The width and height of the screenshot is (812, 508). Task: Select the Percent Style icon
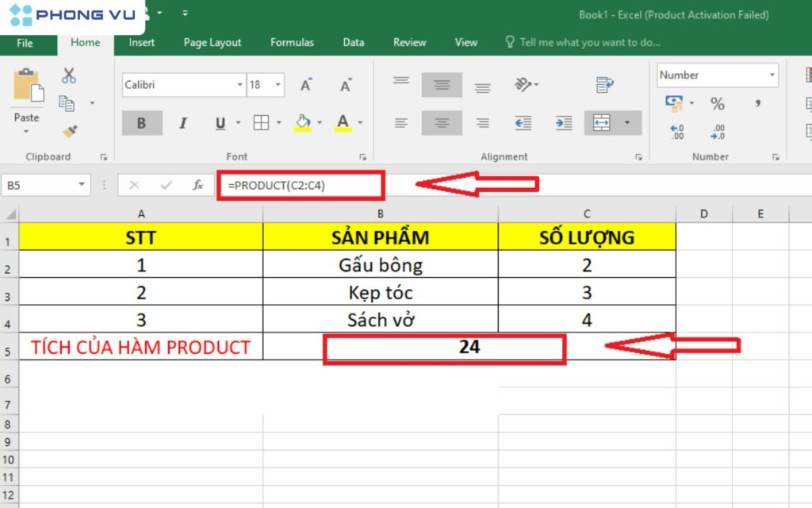[718, 103]
